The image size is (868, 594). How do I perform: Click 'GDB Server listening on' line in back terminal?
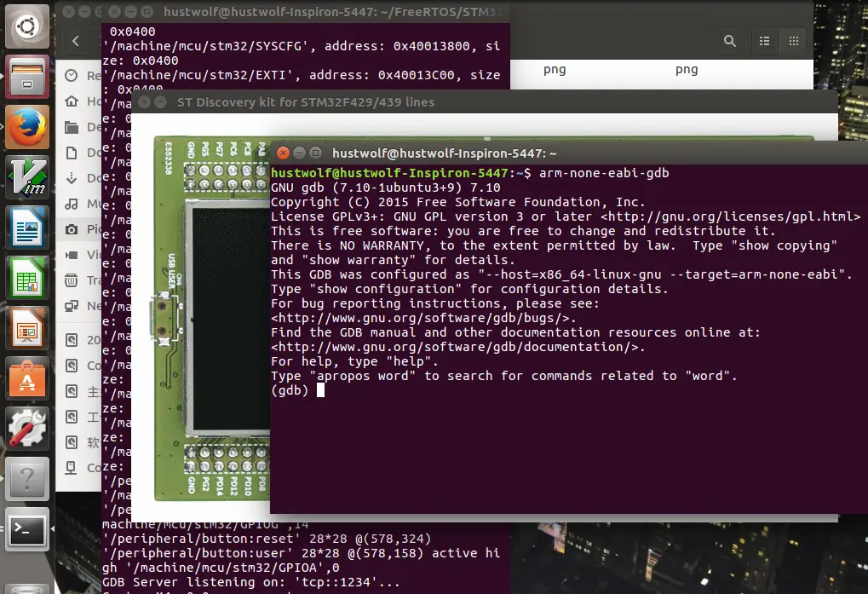pos(250,582)
